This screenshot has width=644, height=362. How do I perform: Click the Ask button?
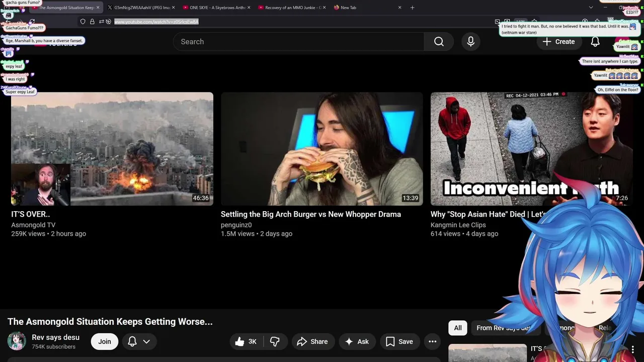click(357, 341)
